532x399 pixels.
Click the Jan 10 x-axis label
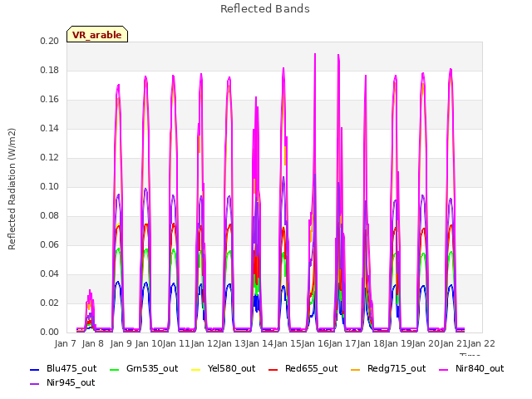click(x=149, y=343)
